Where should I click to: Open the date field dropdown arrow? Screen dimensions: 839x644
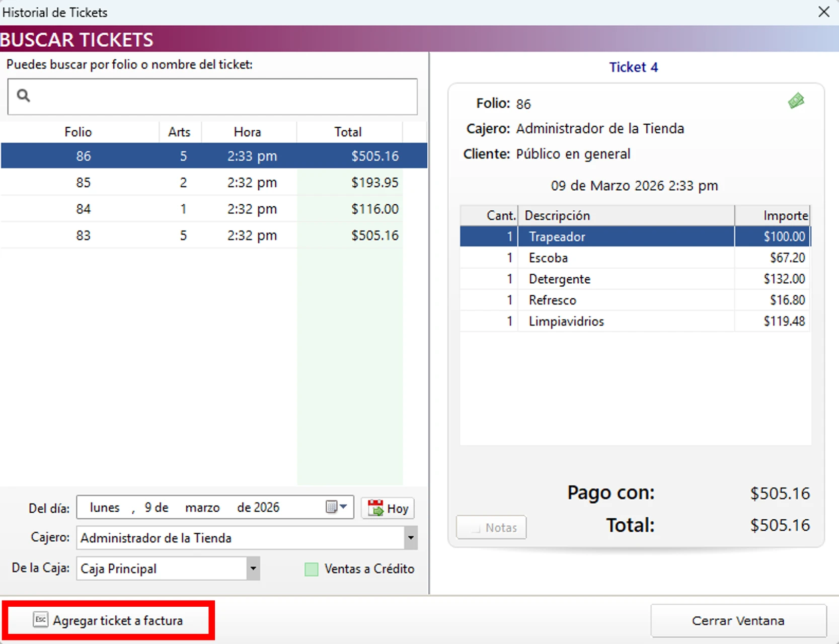[344, 507]
